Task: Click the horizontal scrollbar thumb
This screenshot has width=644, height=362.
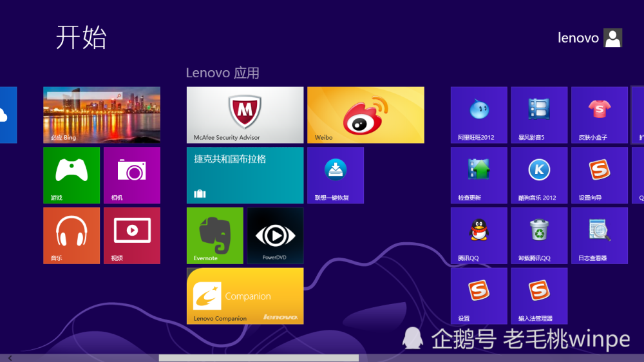Action: tap(259, 358)
